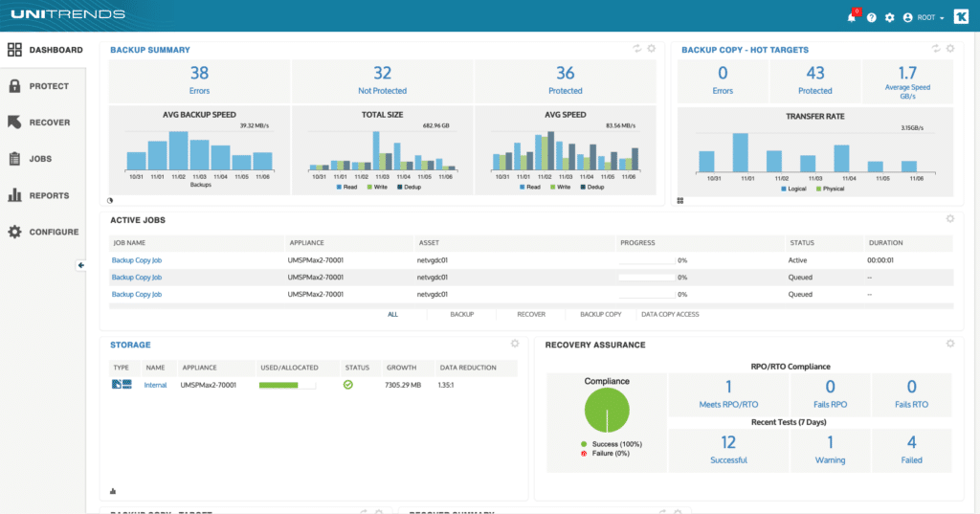Image resolution: width=980 pixels, height=514 pixels.
Task: Toggle Write legend in Total Size chart
Action: tap(377, 187)
